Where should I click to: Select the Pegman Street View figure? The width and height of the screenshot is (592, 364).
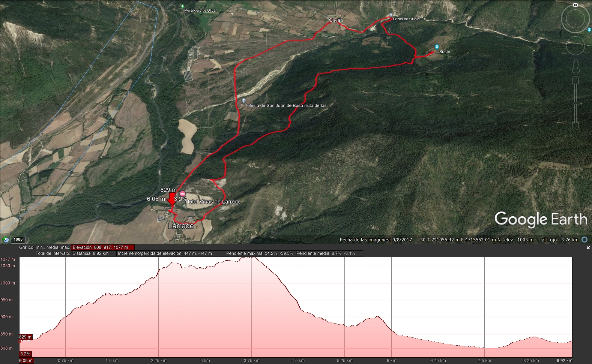click(575, 67)
